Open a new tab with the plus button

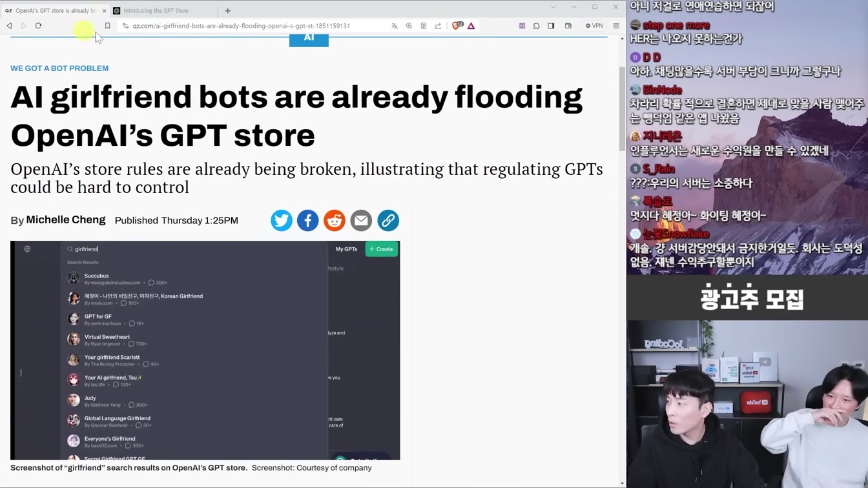click(x=228, y=10)
